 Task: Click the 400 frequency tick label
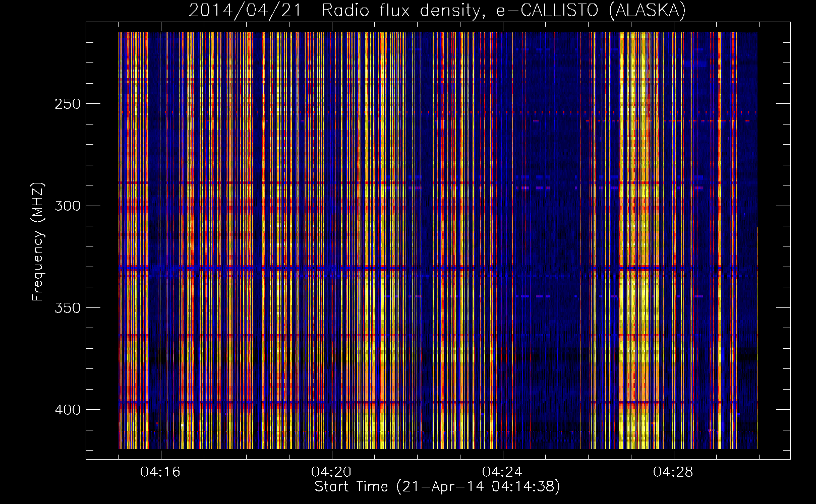67,410
